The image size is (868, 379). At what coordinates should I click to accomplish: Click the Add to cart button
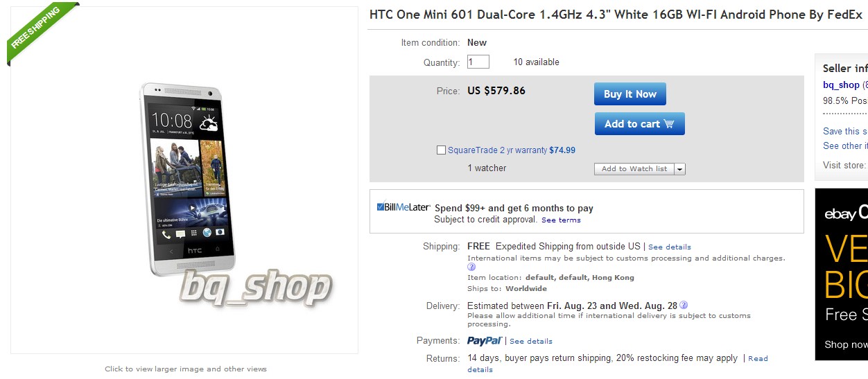(x=639, y=124)
